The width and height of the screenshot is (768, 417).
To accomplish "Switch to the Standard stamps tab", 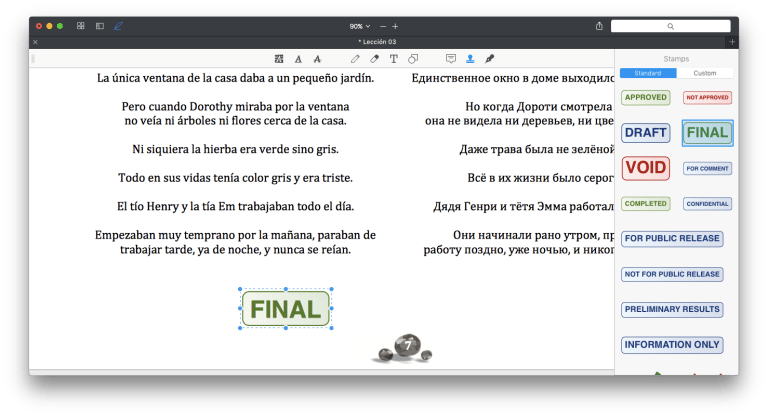I will click(648, 73).
